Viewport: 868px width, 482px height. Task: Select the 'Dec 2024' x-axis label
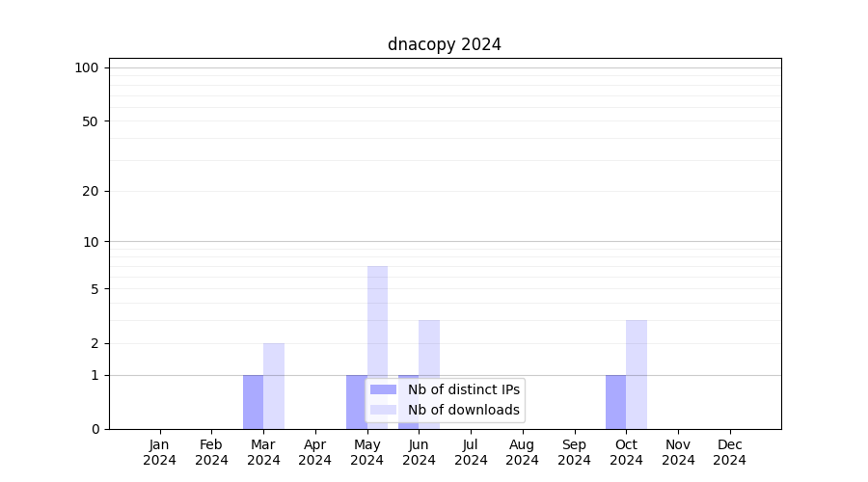click(729, 452)
